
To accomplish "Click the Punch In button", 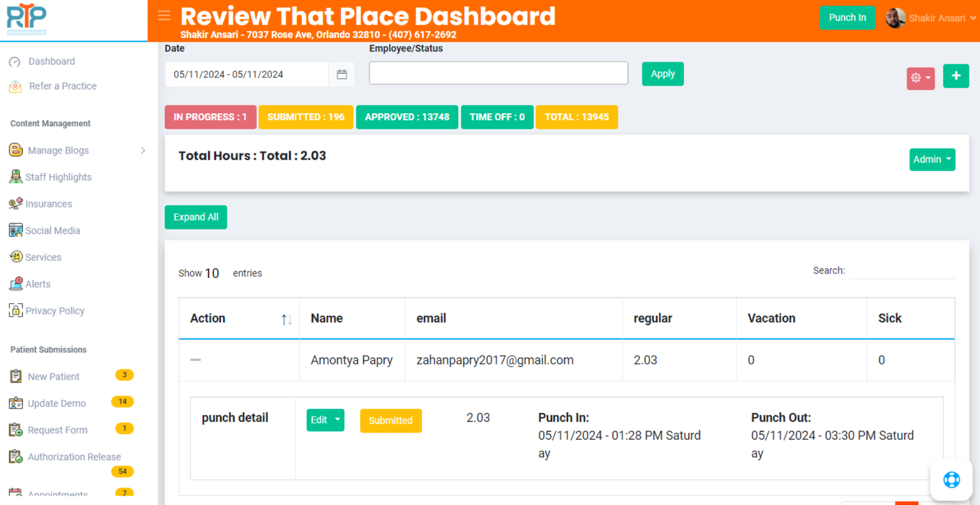I will pyautogui.click(x=847, y=18).
